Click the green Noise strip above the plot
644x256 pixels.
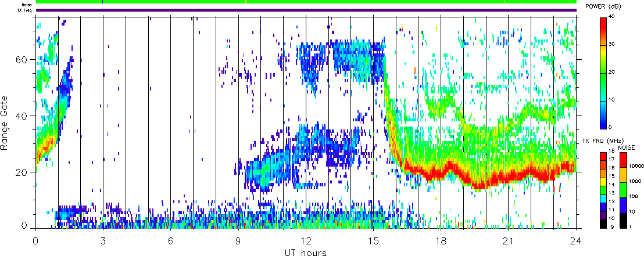pos(306,2)
